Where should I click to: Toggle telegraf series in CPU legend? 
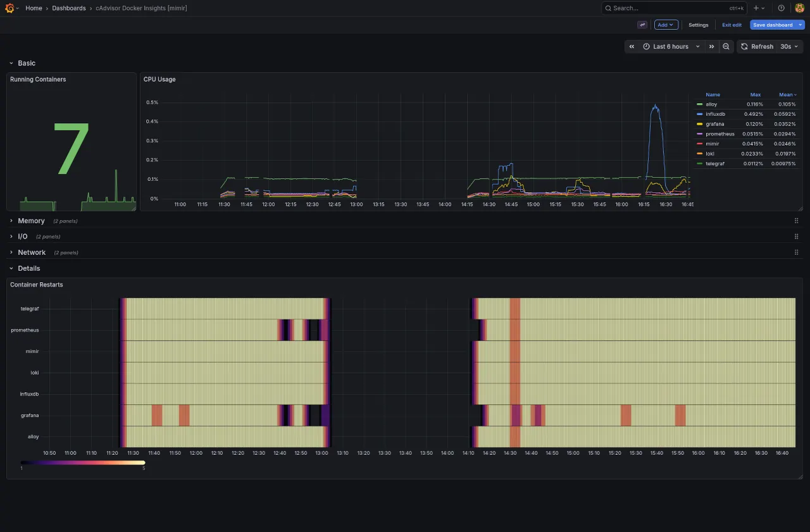point(714,164)
